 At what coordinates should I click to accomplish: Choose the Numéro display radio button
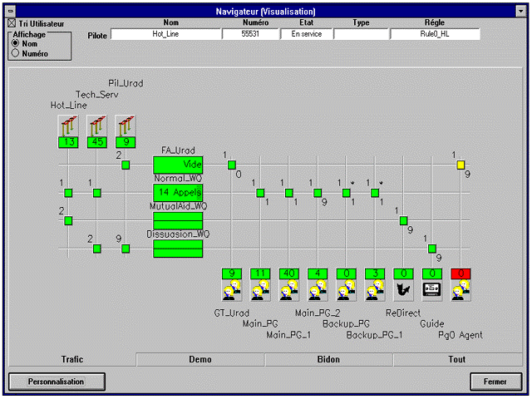click(16, 53)
